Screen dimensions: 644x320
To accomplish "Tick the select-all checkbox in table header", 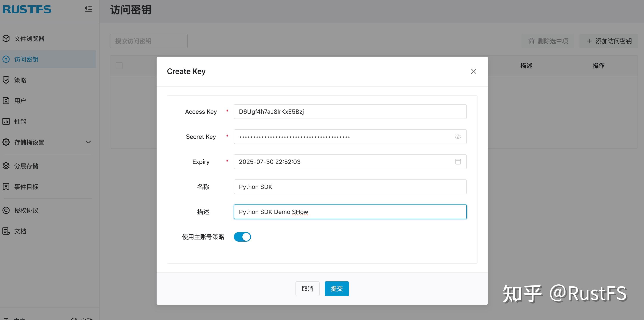I will click(x=119, y=65).
